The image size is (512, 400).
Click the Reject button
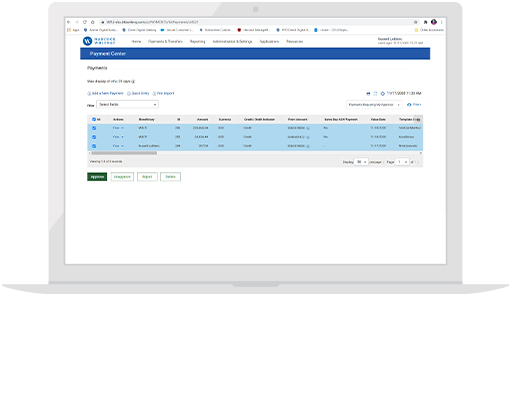(147, 177)
